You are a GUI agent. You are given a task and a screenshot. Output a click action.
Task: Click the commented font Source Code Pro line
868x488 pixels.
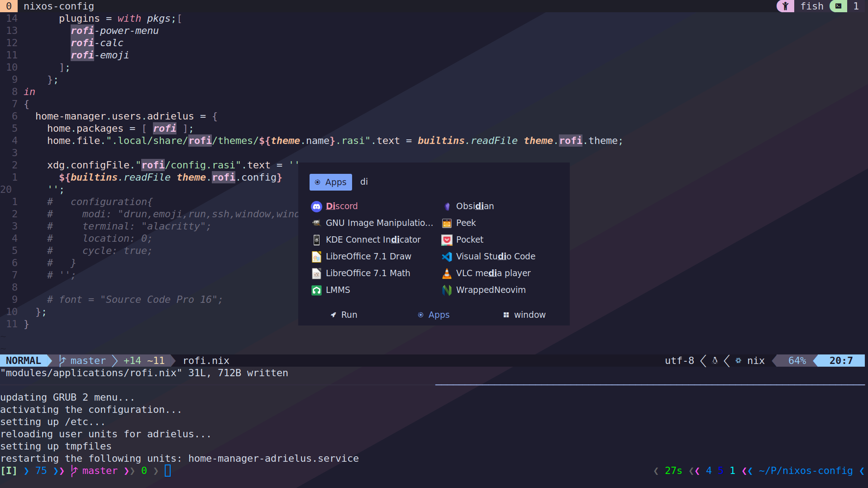pyautogui.click(x=135, y=300)
